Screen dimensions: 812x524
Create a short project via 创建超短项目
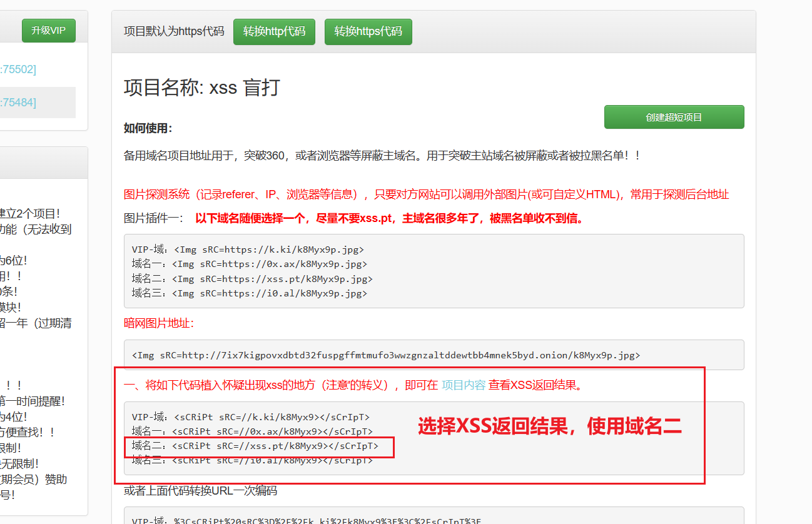[x=674, y=117]
